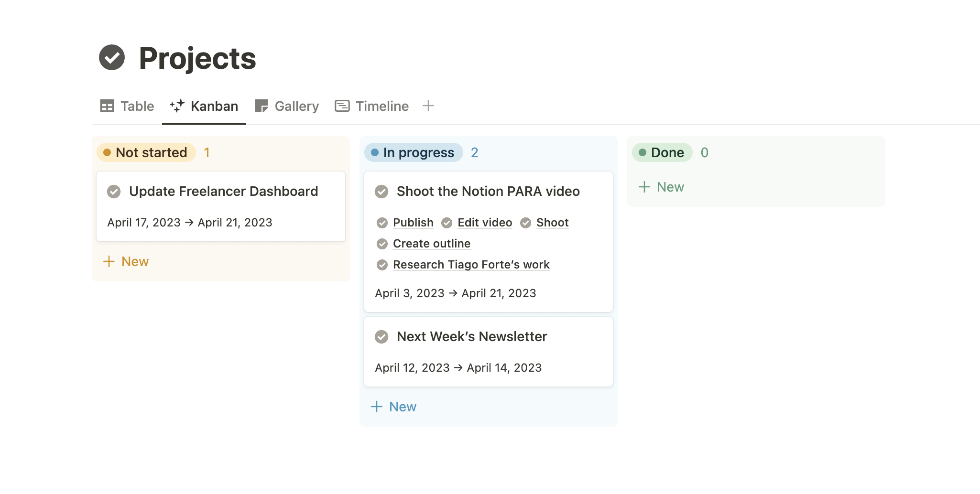
Task: Toggle the Create outline task checkmark
Action: [382, 244]
